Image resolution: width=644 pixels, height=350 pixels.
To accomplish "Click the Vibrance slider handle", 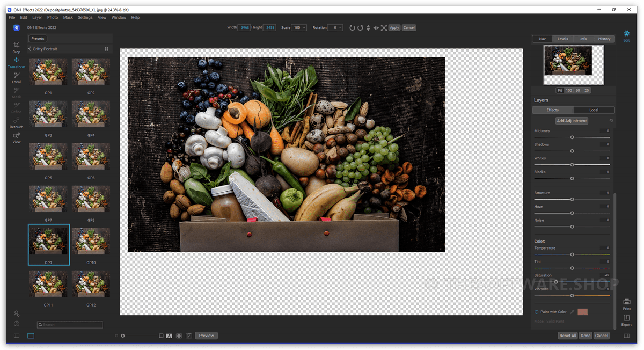I will click(572, 295).
